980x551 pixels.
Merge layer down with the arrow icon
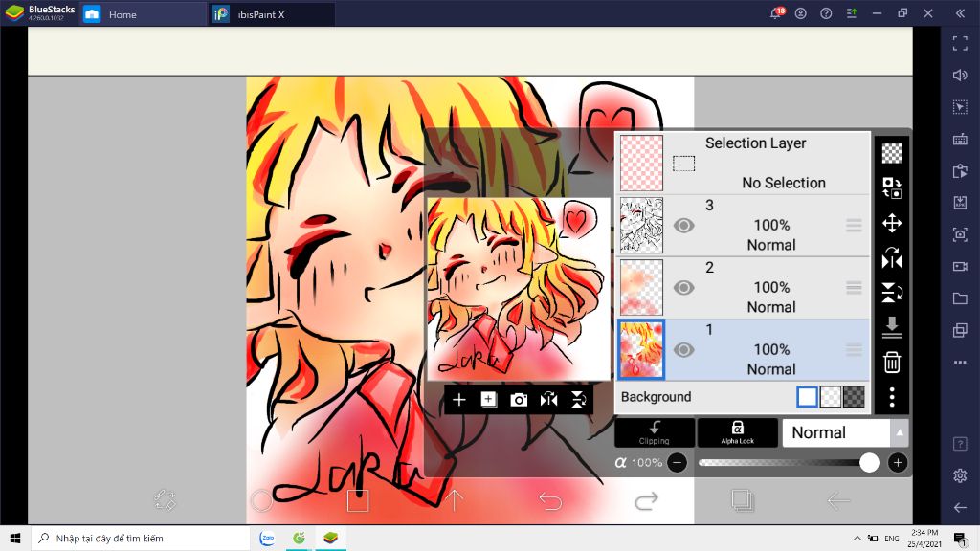892,327
